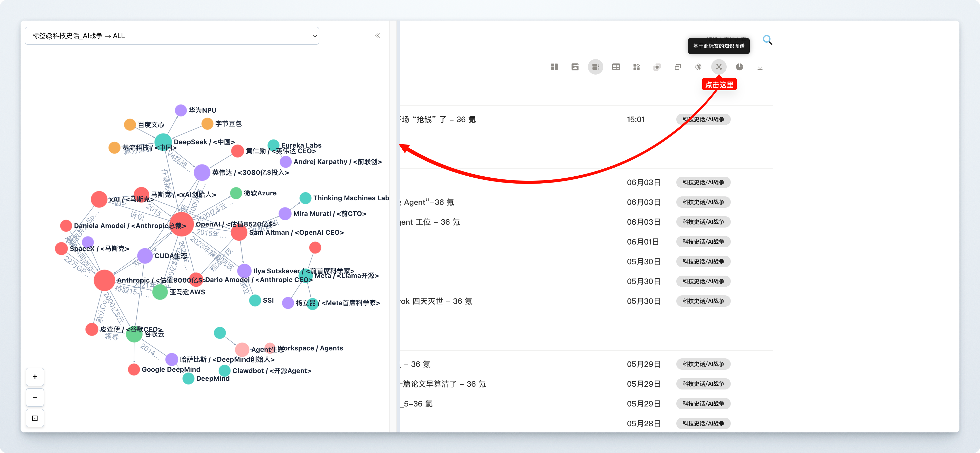Select the xAI node in graph
The height and width of the screenshot is (453, 980).
[99, 199]
